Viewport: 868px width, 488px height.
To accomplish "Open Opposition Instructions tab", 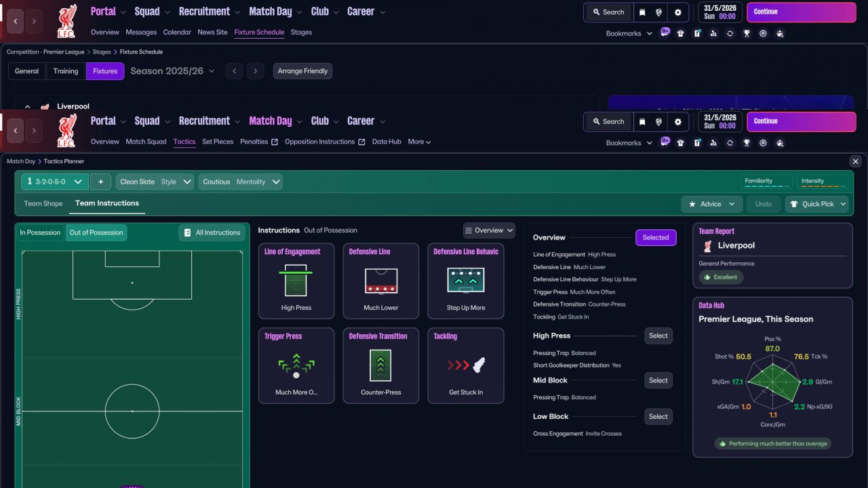I will point(325,142).
